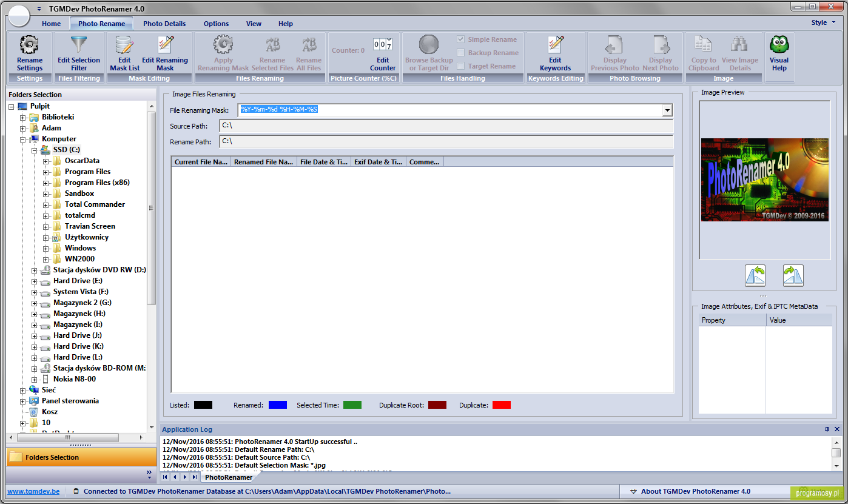Collapse the Komputer tree node
The height and width of the screenshot is (504, 848).
23,139
